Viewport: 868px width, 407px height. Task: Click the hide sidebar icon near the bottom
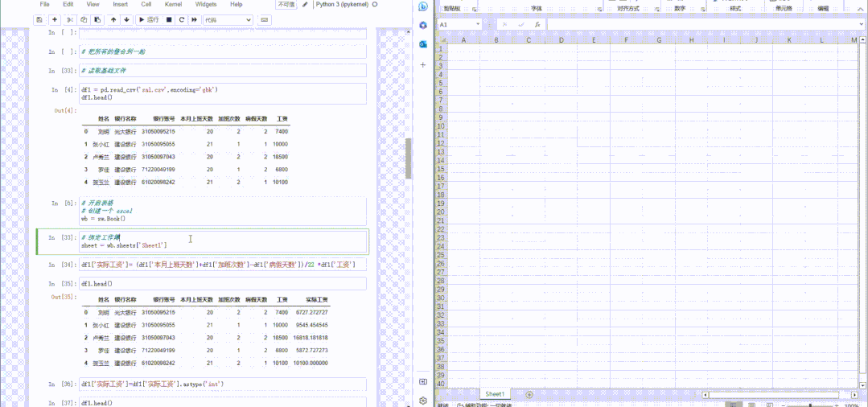point(423,381)
